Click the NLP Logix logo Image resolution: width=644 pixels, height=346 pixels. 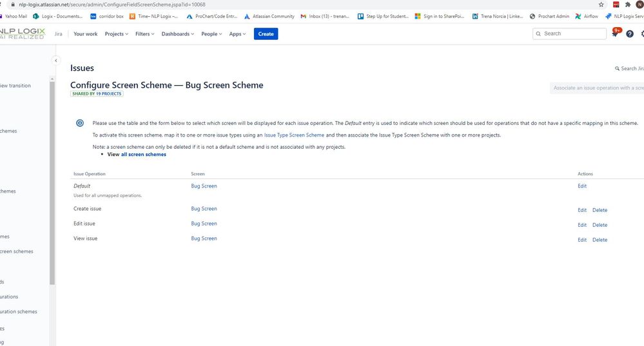tap(22, 34)
